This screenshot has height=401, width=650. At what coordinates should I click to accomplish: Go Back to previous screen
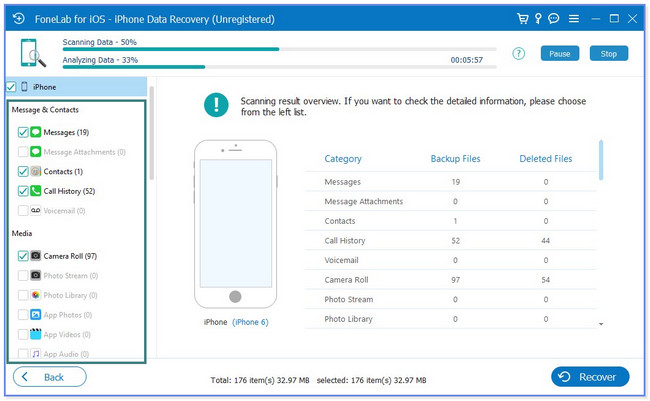[50, 377]
